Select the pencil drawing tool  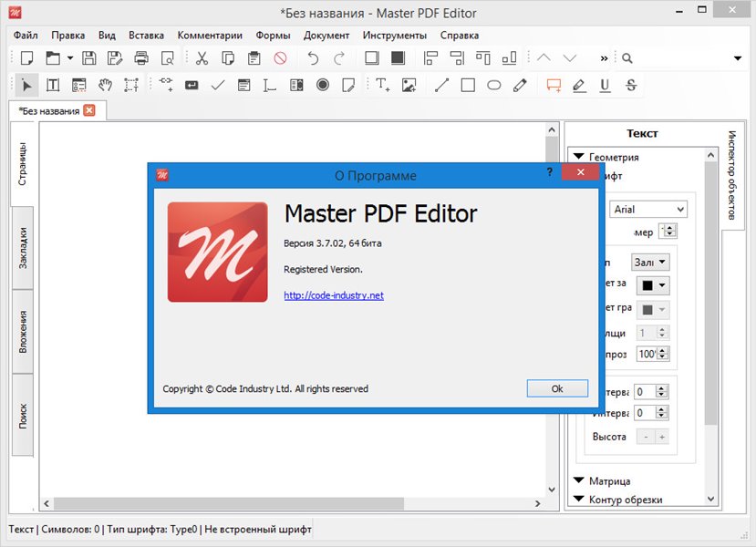tap(520, 86)
